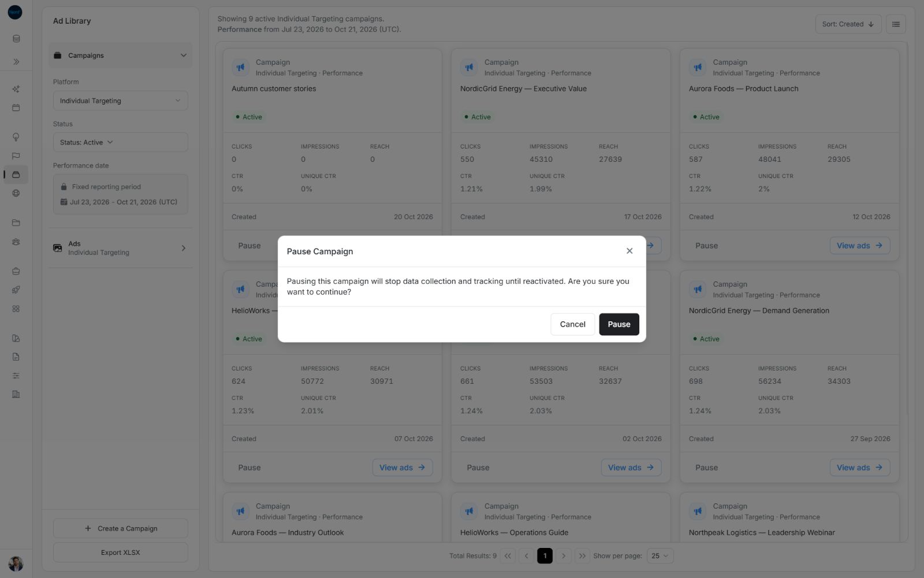Open the building icon in sidebar
This screenshot has height=578, width=924.
point(16,394)
